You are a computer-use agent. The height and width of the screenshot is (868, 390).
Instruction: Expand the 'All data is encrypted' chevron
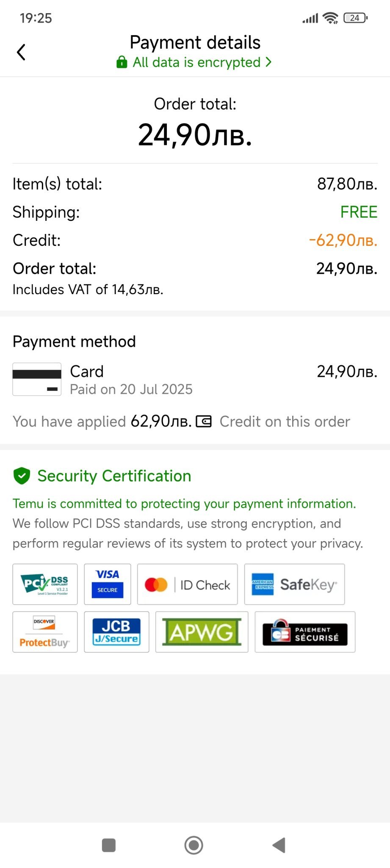tap(268, 62)
